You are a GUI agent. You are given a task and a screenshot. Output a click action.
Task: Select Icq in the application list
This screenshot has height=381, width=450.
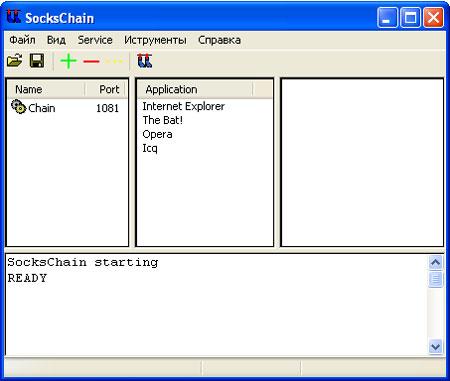tap(150, 148)
